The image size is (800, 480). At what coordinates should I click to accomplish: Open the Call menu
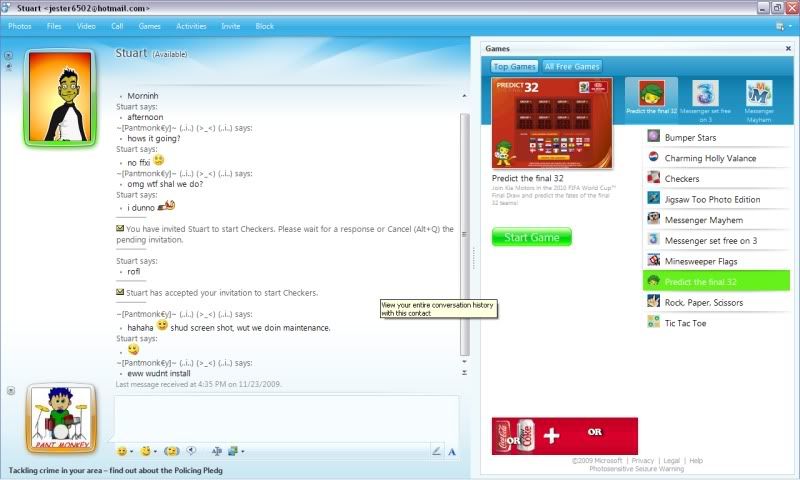(x=117, y=26)
